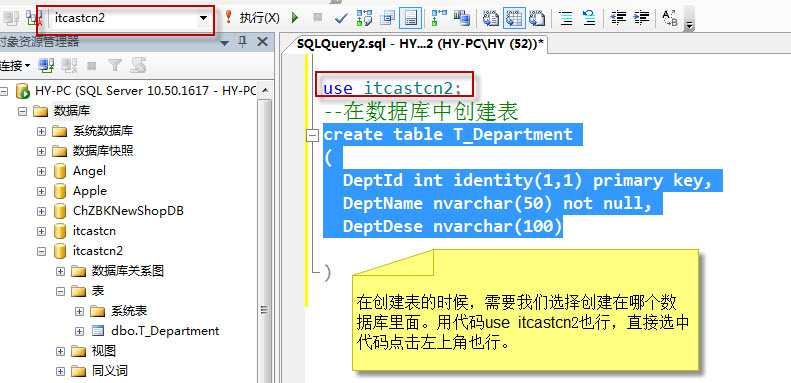Select the 系统表 folder label
This screenshot has height=383, width=791.
pyautogui.click(x=129, y=311)
